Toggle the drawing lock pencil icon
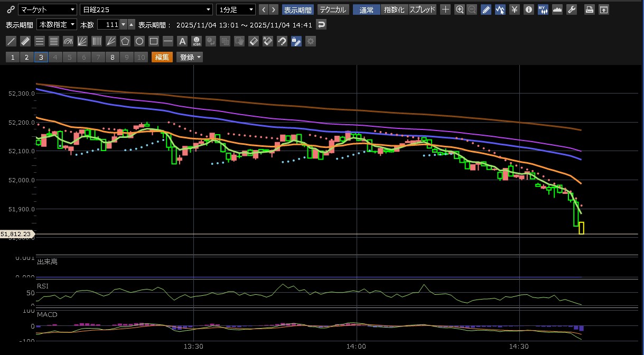Screen dimensions: 644x355 tap(296, 41)
